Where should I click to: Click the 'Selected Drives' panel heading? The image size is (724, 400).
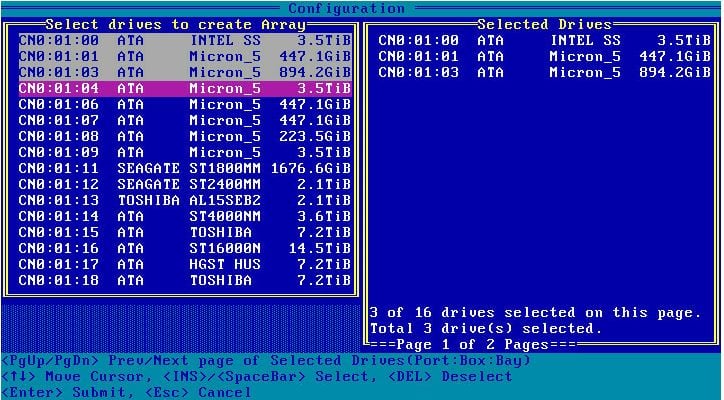click(544, 24)
